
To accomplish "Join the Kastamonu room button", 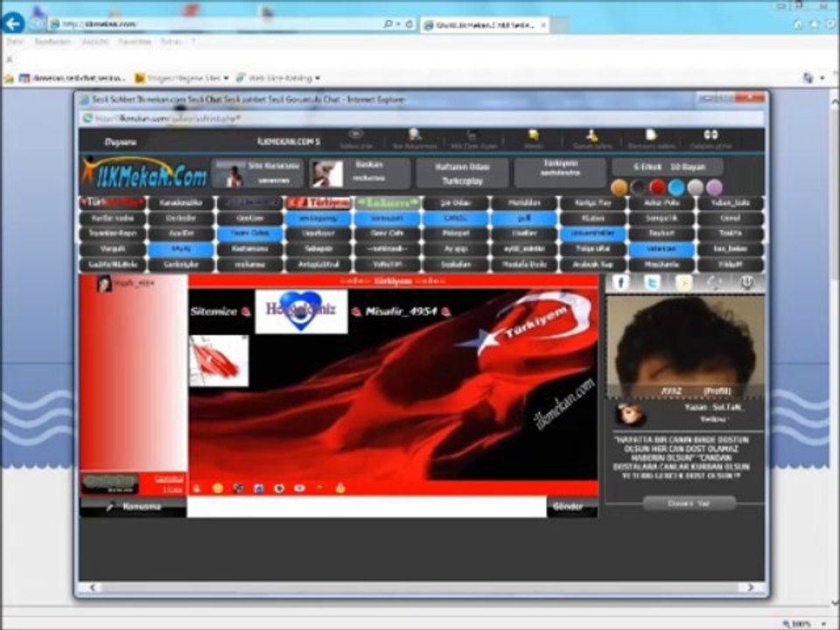I will click(x=249, y=249).
